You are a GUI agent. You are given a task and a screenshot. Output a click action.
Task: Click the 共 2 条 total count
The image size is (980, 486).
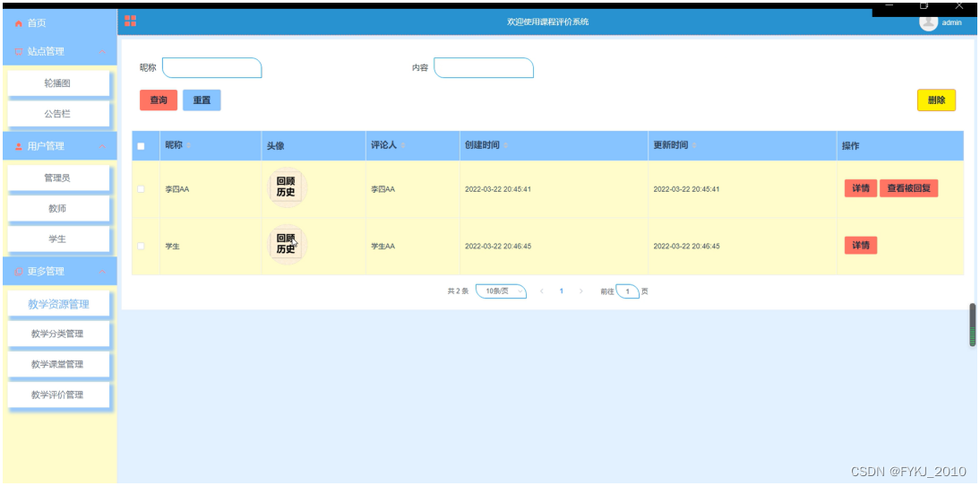pos(458,291)
